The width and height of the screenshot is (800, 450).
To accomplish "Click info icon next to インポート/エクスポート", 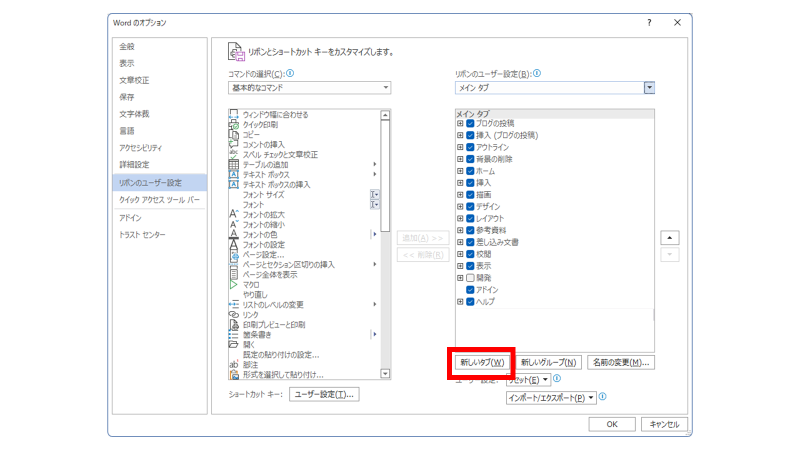I will pyautogui.click(x=603, y=396).
